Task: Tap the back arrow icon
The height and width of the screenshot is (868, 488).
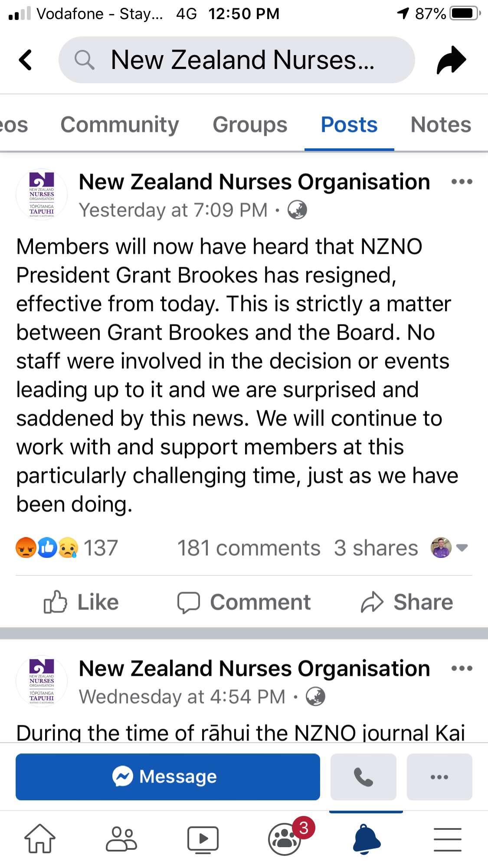Action: click(26, 60)
